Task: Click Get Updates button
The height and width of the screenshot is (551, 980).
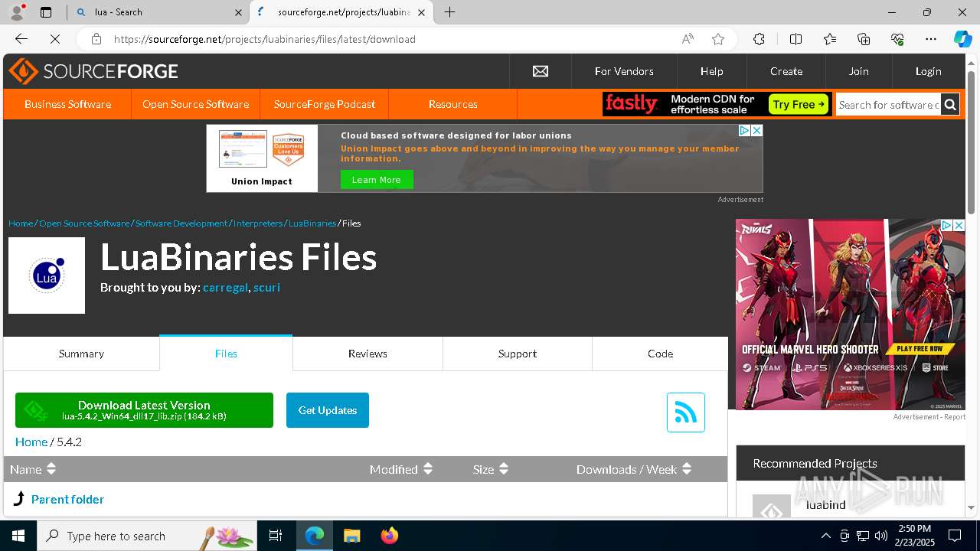Action: (328, 410)
